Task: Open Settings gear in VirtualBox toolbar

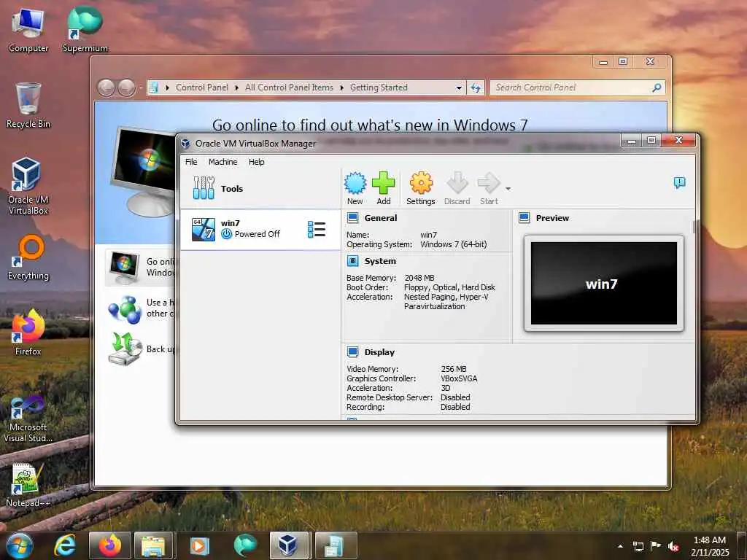Action: click(x=421, y=183)
